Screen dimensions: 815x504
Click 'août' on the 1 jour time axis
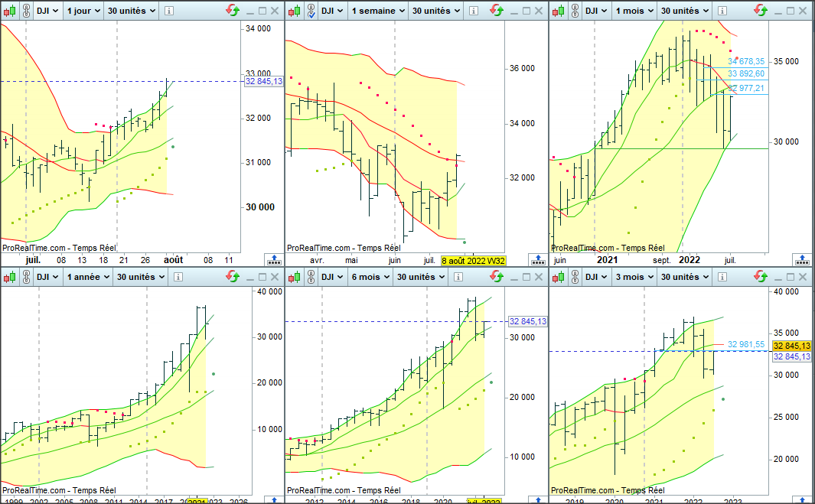(x=174, y=260)
